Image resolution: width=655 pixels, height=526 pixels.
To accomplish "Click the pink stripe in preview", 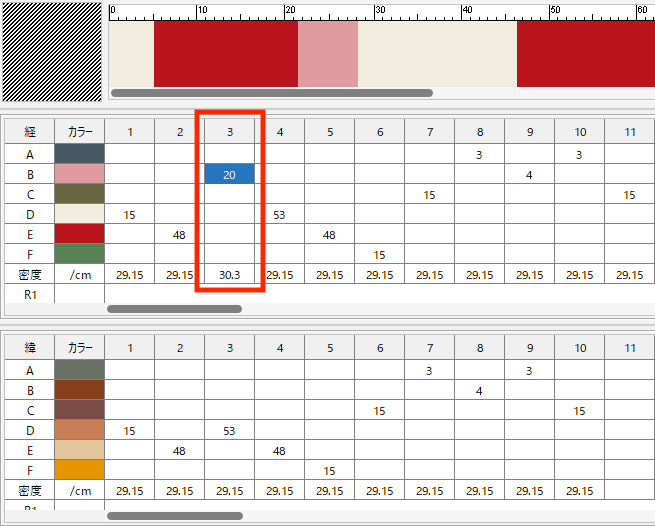I will (x=328, y=54).
